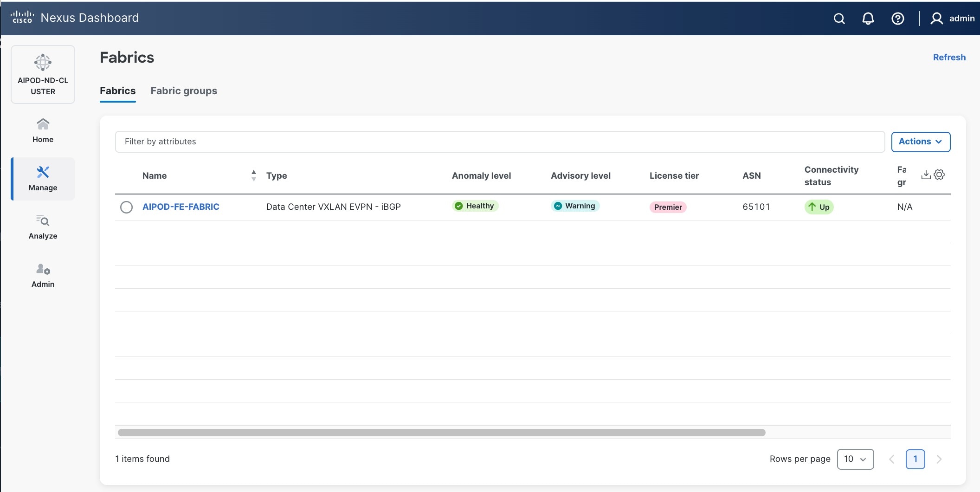Click the Anomaly level column header

tap(481, 176)
